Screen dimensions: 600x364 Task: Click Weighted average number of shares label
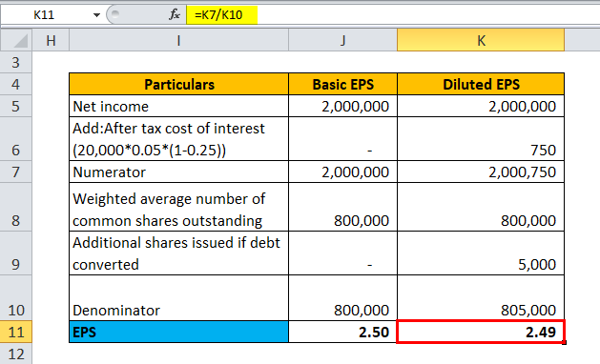pyautogui.click(x=178, y=207)
